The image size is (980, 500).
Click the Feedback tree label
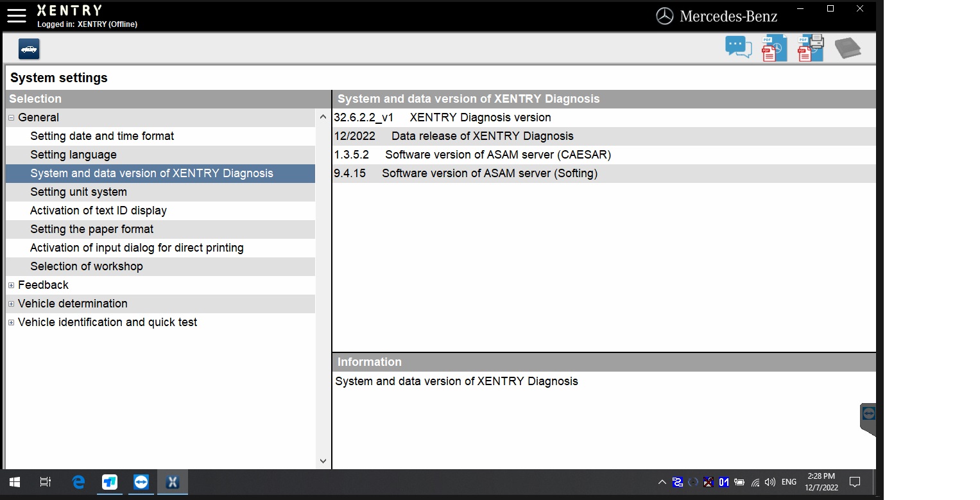[x=43, y=285]
